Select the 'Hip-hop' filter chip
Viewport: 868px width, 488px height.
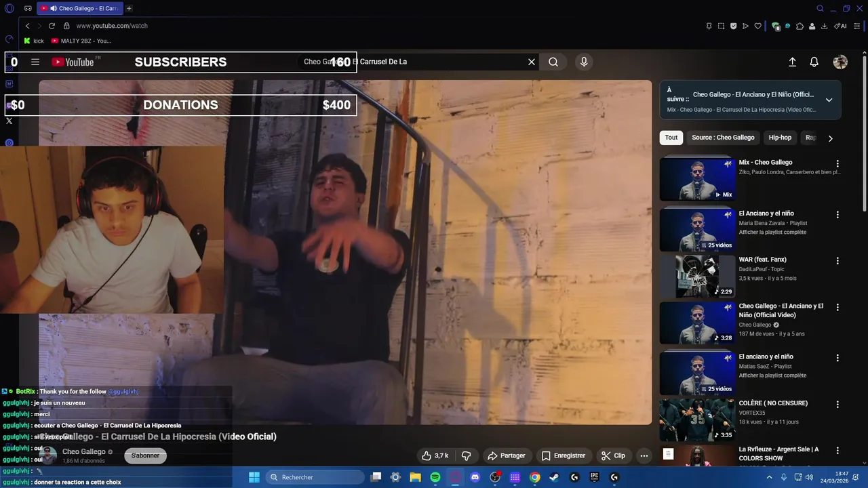pyautogui.click(x=780, y=138)
